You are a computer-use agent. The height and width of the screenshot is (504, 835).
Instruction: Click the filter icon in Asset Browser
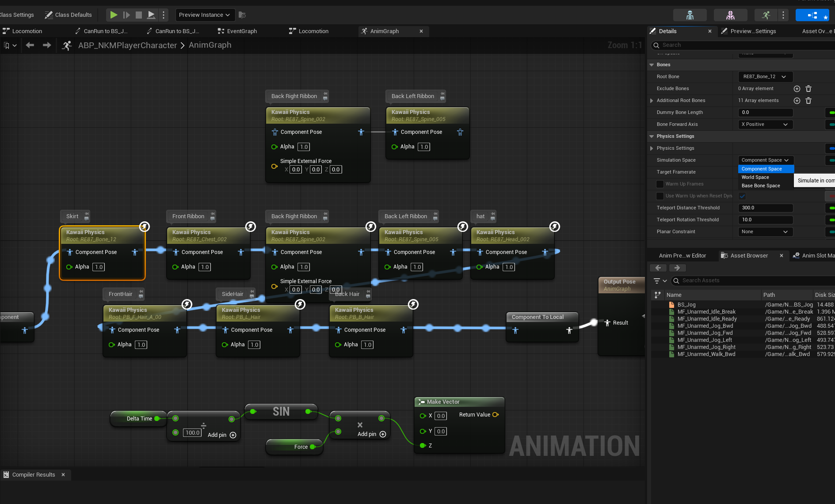pyautogui.click(x=657, y=281)
